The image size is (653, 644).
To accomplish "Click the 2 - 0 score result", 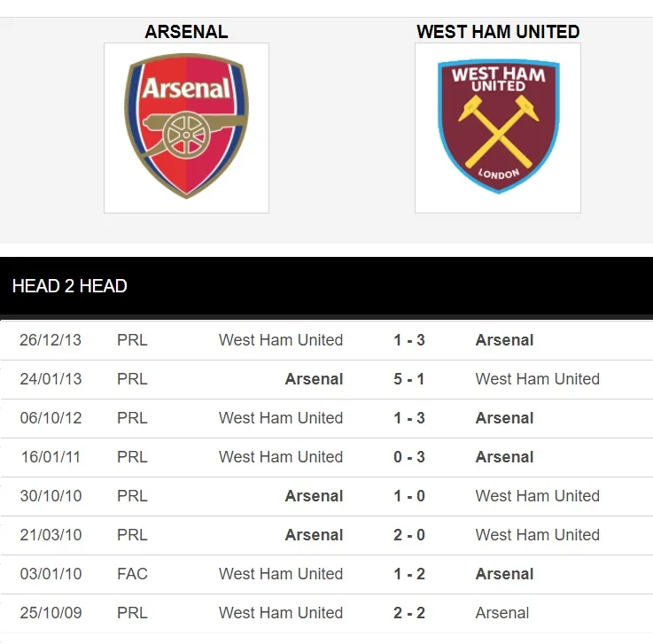I will [x=409, y=535].
